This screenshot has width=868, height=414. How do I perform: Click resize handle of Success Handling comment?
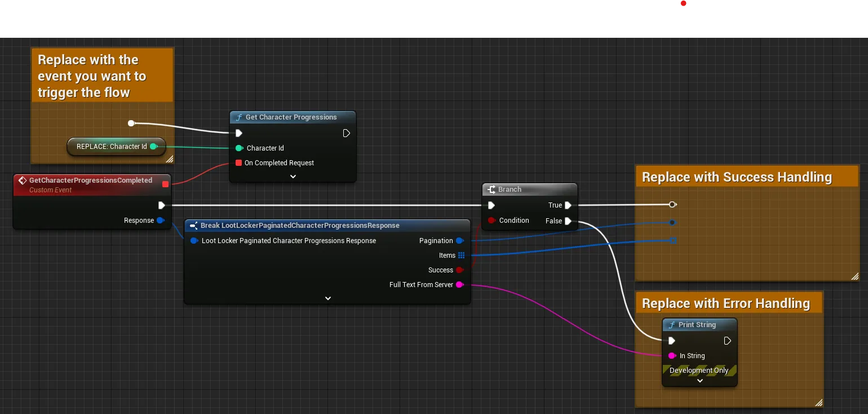855,276
